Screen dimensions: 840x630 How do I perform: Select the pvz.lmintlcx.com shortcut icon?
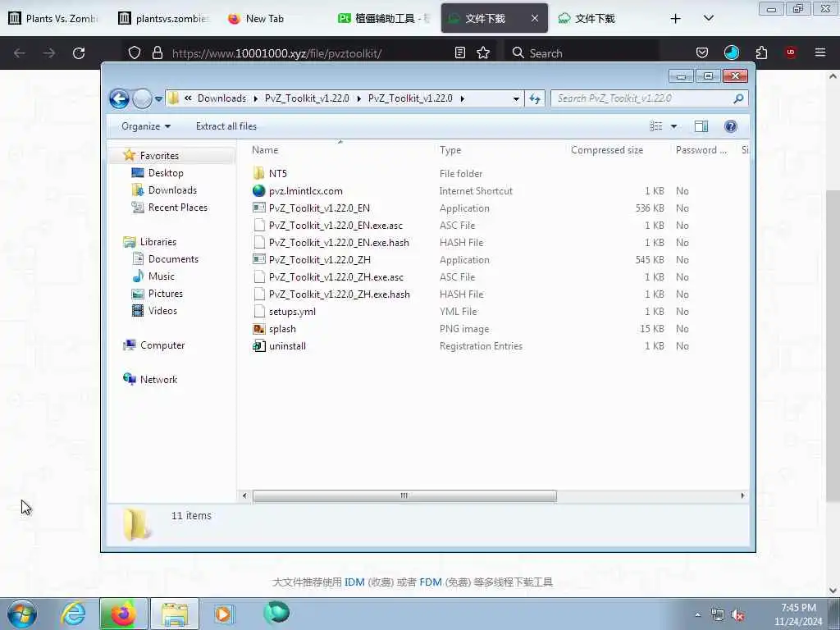click(258, 190)
